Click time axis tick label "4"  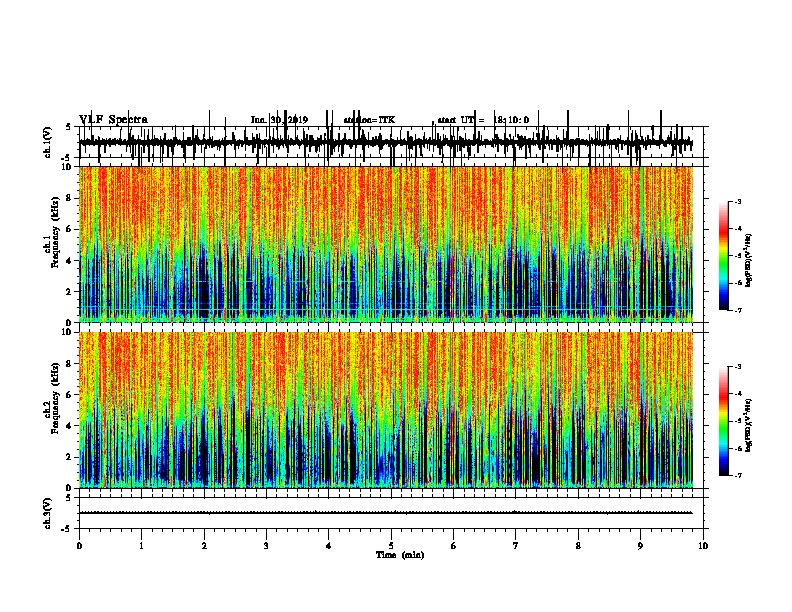coord(329,546)
